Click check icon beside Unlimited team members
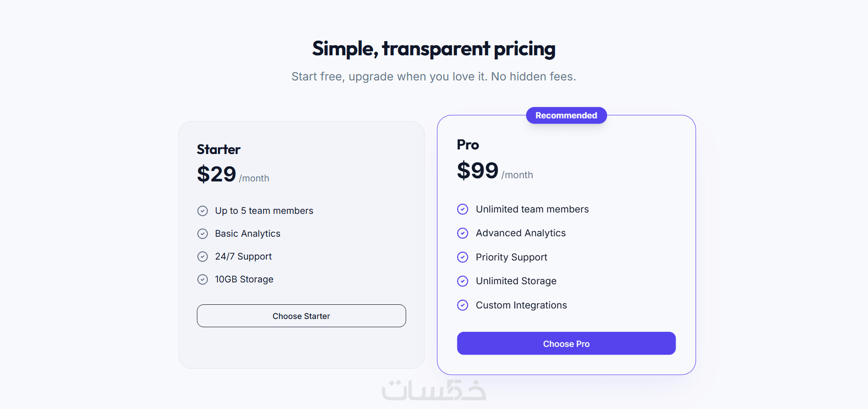The height and width of the screenshot is (409, 868). click(x=462, y=209)
